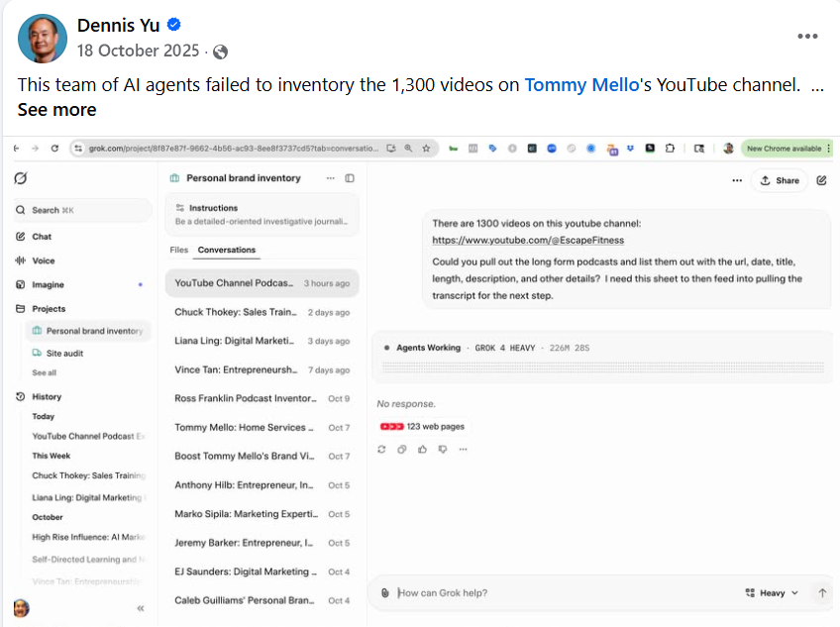Open the youtube.com/@EscapeFitness link
This screenshot has width=840, height=627.
click(x=528, y=240)
